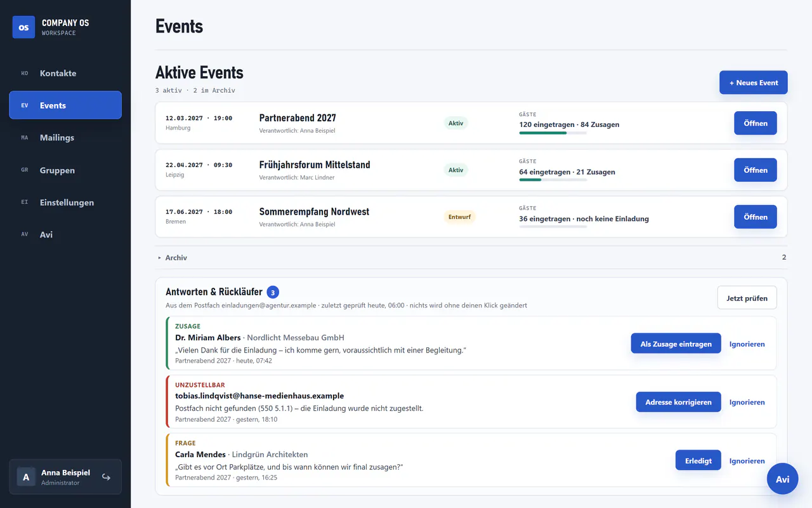Open the Frühjahrsforum Mittelstand event
This screenshot has height=508, width=812.
coord(756,170)
